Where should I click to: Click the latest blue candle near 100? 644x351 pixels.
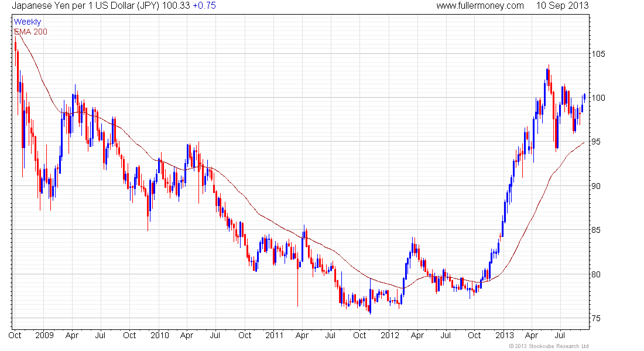(584, 97)
